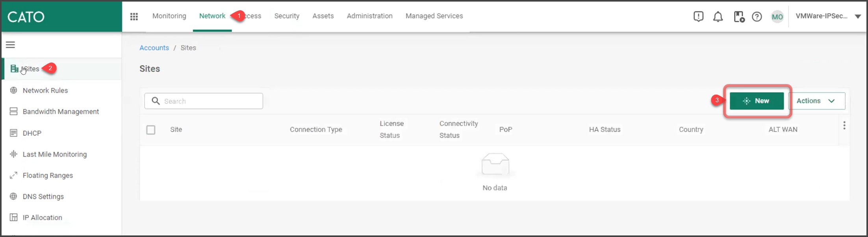Open the Monitoring tab
Viewport: 868px width, 237px height.
tap(169, 16)
